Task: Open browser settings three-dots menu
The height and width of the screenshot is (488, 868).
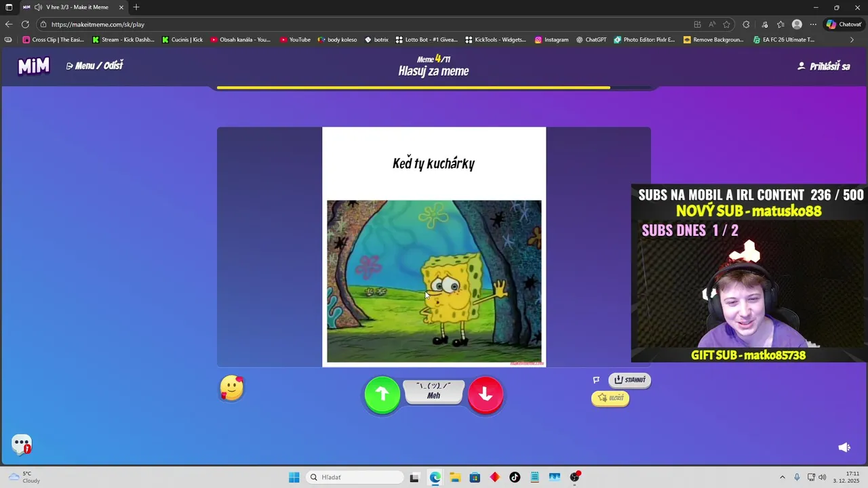Action: pyautogui.click(x=813, y=24)
